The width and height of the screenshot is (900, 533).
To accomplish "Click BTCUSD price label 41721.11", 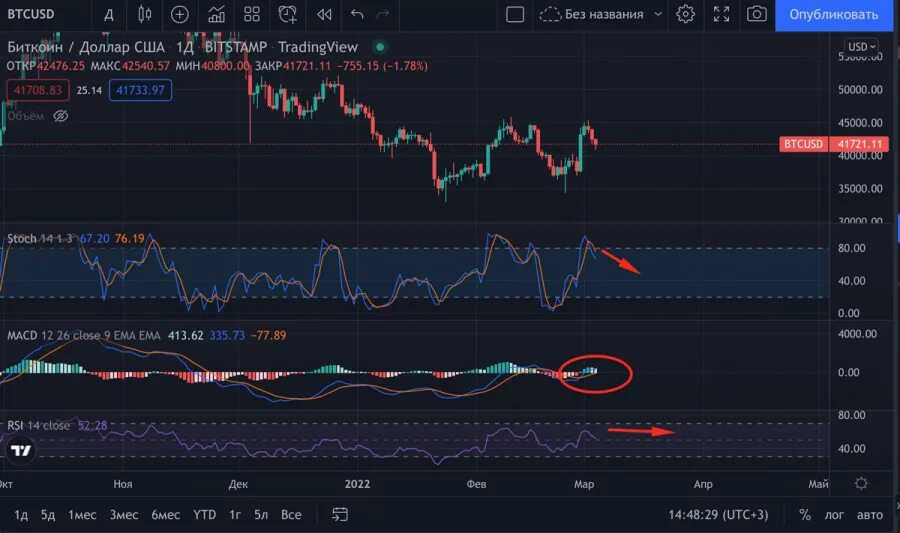I will pyautogui.click(x=834, y=144).
